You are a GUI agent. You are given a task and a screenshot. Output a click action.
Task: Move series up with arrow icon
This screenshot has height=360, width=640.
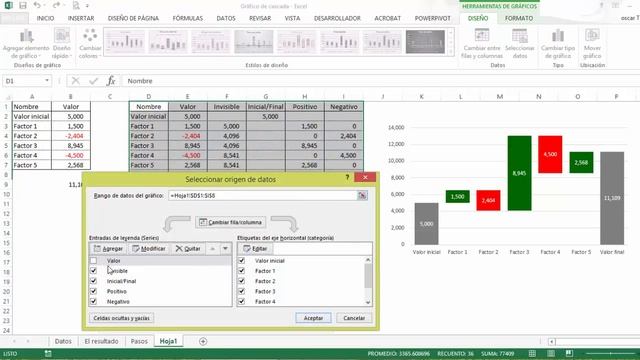213,249
